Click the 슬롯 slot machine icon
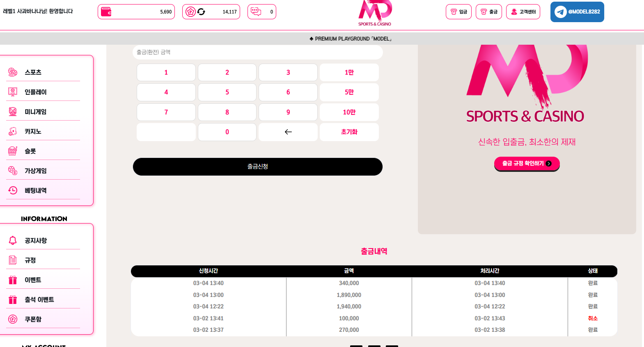Viewport: 644px width, 347px height. point(13,151)
